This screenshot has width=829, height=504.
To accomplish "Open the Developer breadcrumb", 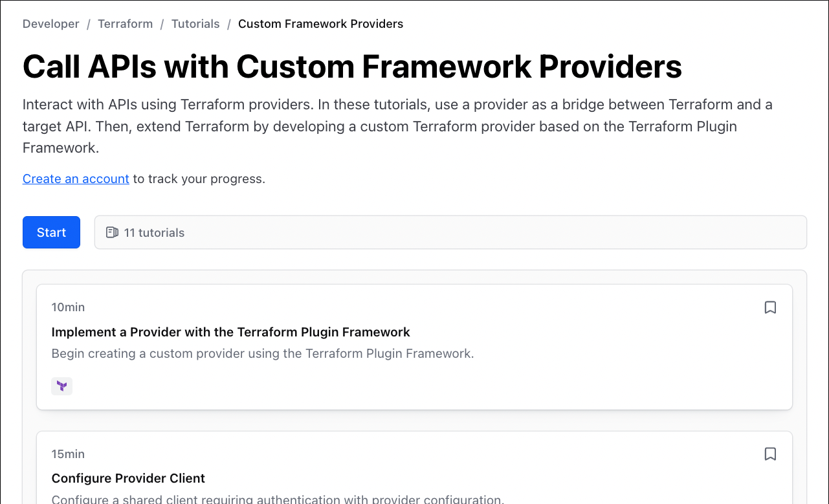I will tap(50, 24).
